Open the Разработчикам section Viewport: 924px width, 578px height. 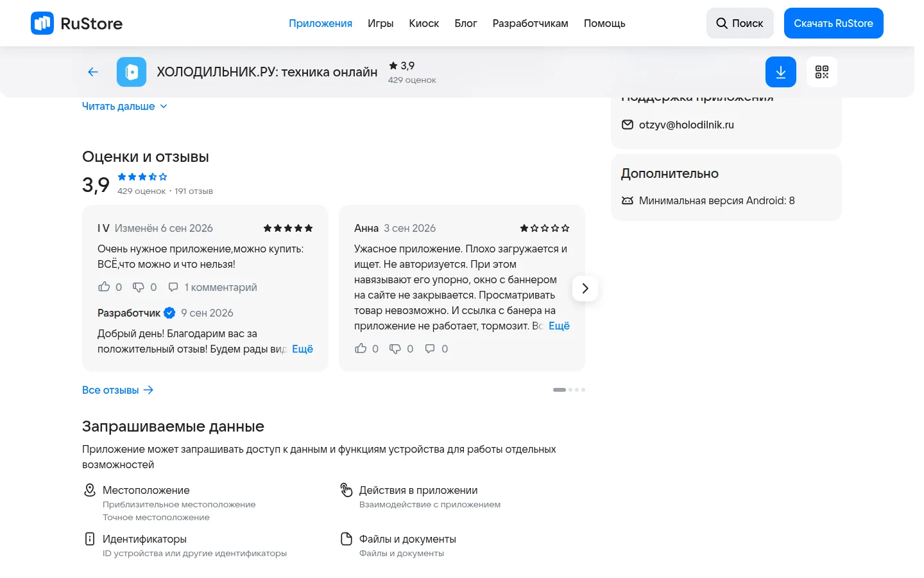click(x=531, y=23)
